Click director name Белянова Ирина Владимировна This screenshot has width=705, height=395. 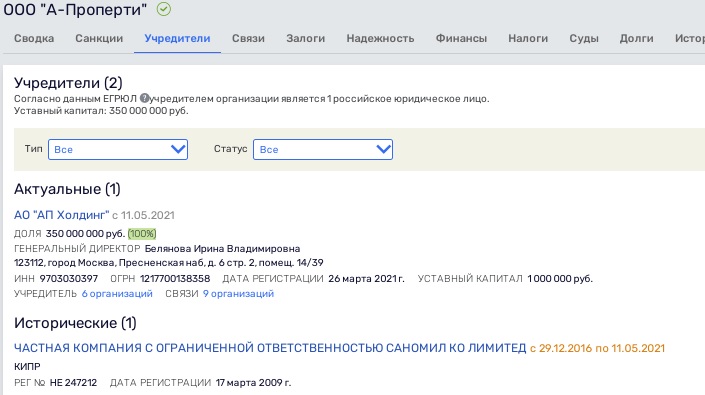tap(222, 249)
